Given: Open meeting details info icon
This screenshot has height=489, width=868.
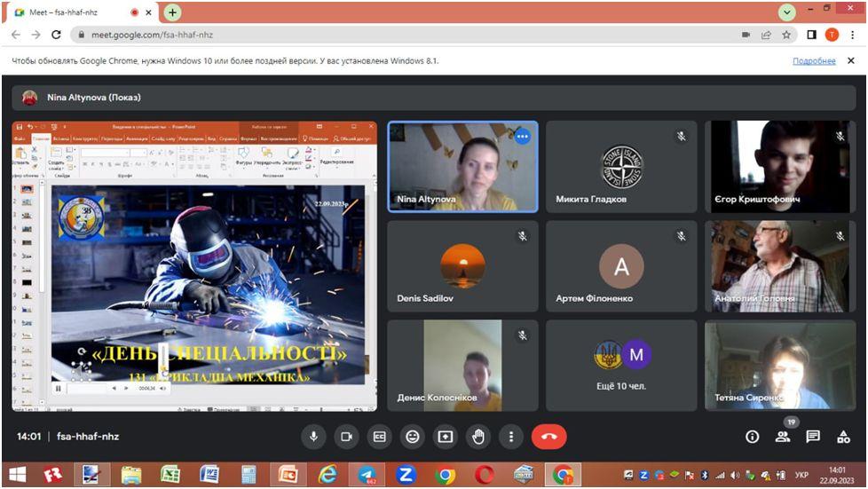Looking at the screenshot, I should click(x=752, y=437).
